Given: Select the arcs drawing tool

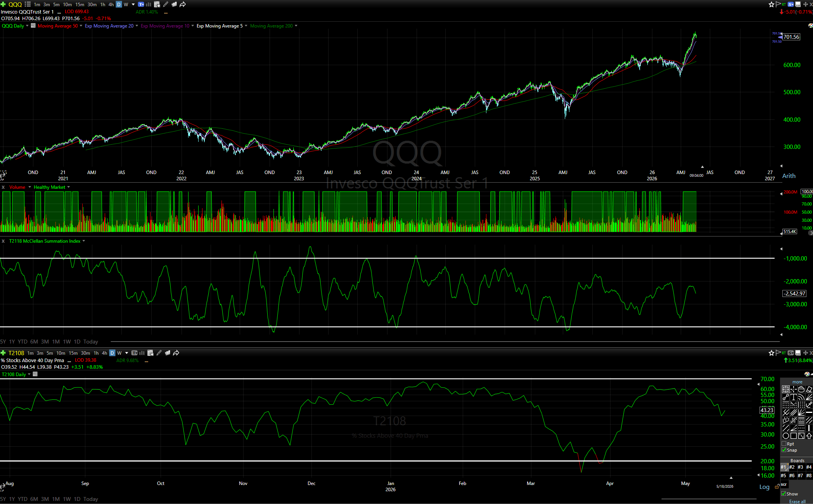Looking at the screenshot, I should [x=801, y=397].
